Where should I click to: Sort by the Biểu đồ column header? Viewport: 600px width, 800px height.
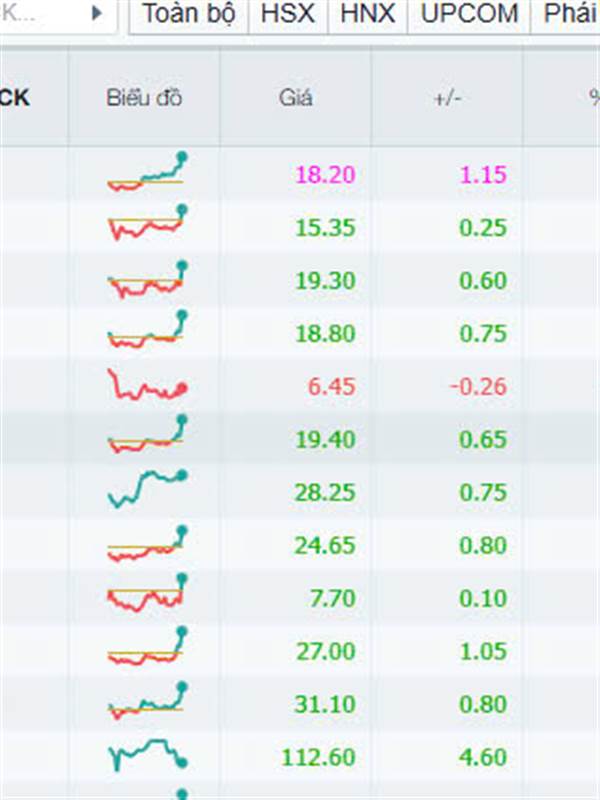pyautogui.click(x=144, y=97)
